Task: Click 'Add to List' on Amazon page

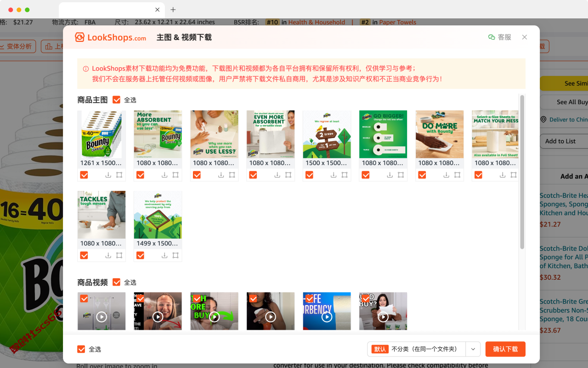Action: pyautogui.click(x=564, y=141)
